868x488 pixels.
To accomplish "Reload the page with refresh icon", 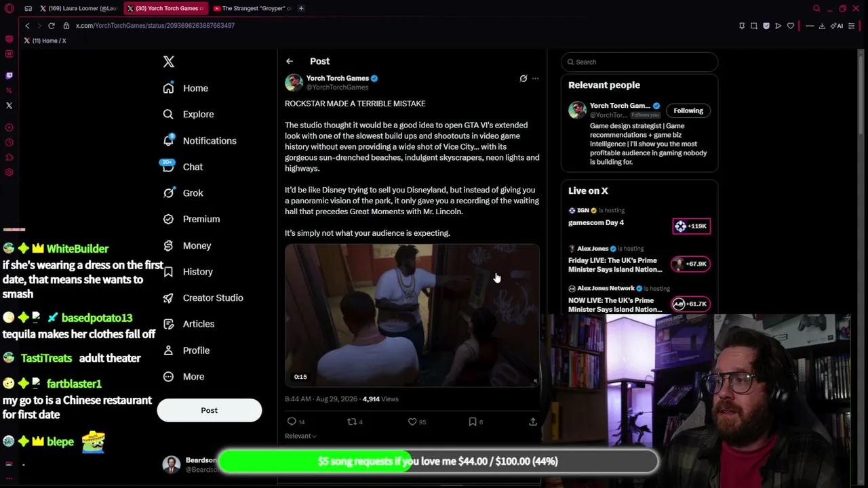I will tap(51, 26).
